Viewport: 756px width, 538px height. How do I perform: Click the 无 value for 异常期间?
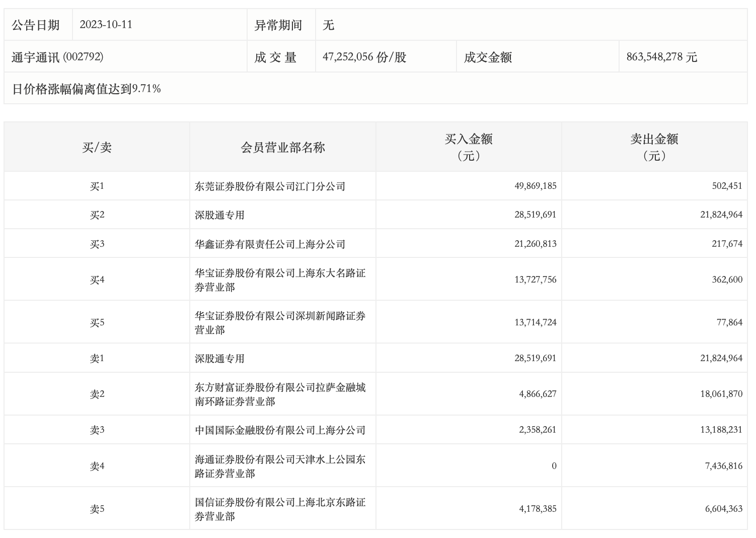coord(328,25)
